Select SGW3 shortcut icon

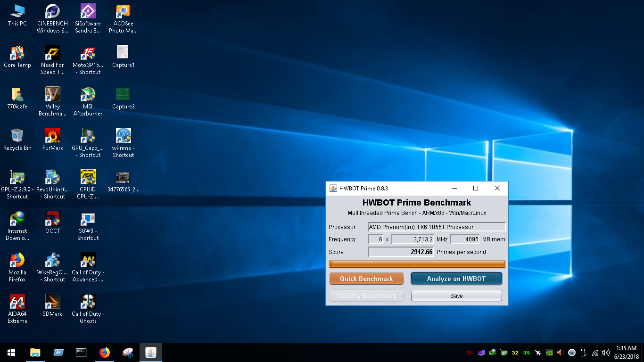pyautogui.click(x=88, y=226)
